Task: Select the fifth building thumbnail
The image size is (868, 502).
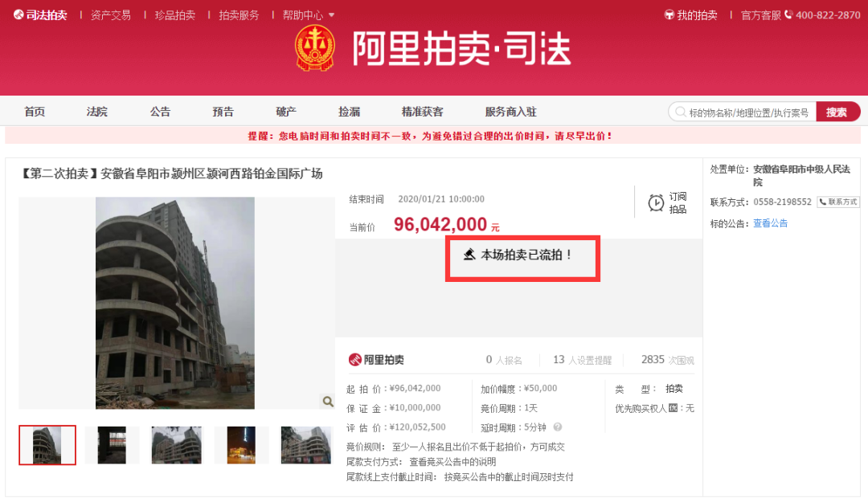Action: pos(306,445)
